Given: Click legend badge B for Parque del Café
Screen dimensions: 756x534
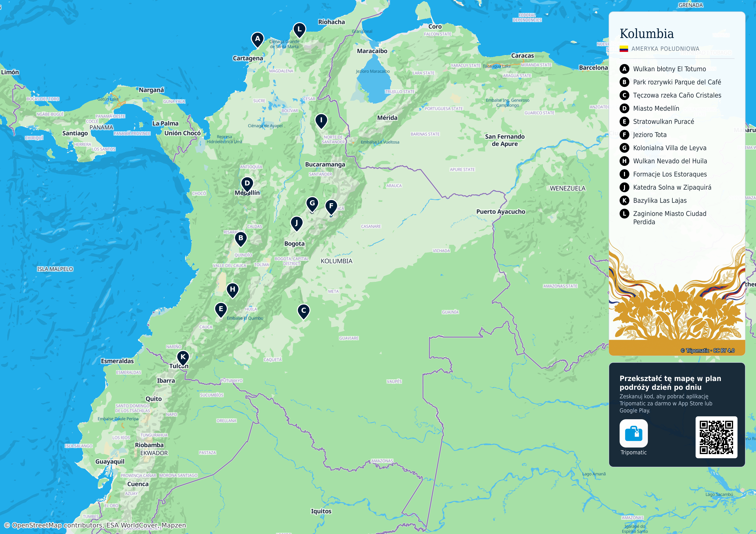Looking at the screenshot, I should (x=624, y=82).
